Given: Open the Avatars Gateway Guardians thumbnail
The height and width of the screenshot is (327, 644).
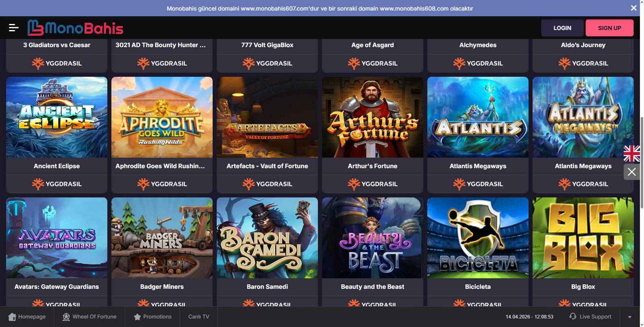Looking at the screenshot, I should (x=57, y=238).
